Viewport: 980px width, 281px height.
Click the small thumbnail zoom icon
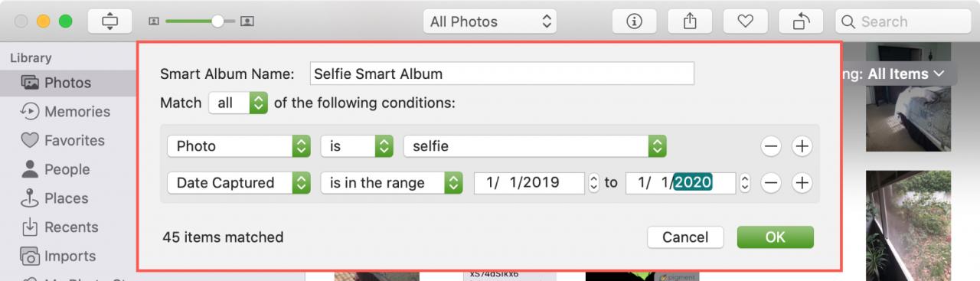[x=154, y=22]
